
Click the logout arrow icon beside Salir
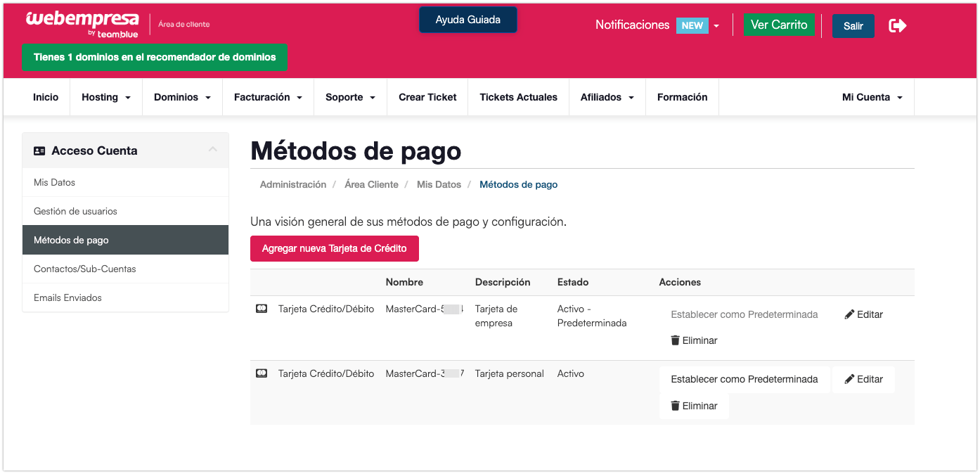coord(898,26)
